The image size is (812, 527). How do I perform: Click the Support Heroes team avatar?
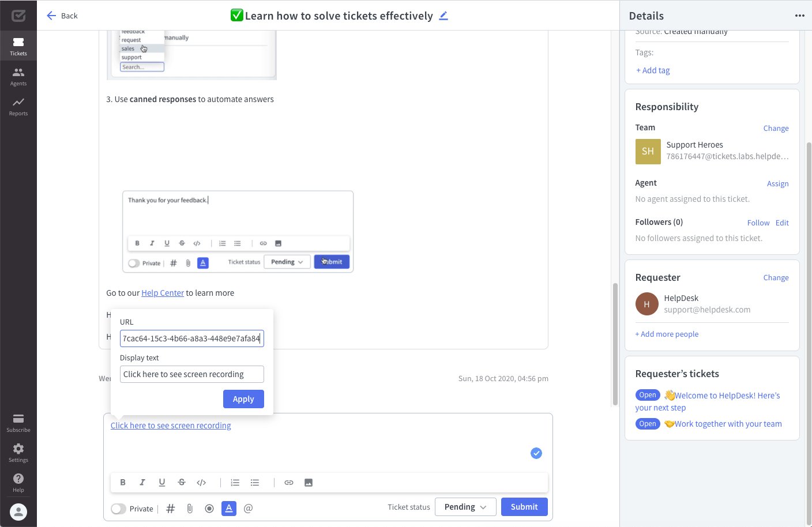point(648,152)
